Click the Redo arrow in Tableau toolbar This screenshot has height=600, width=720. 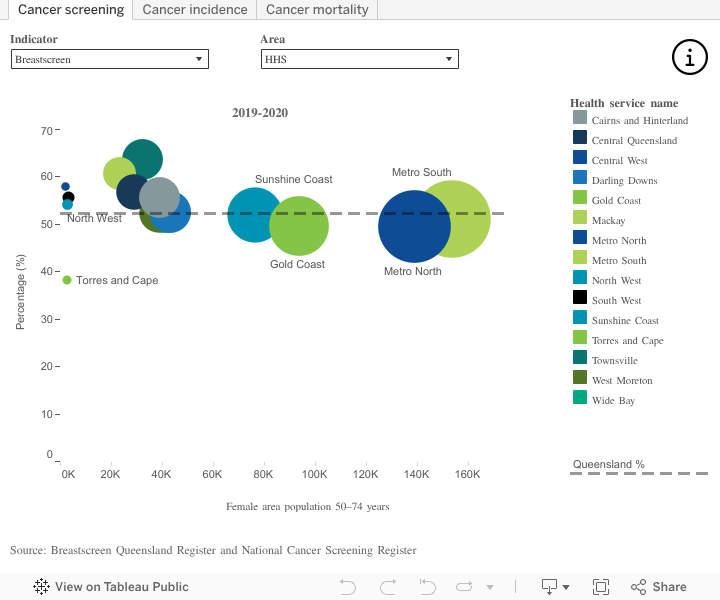click(388, 587)
